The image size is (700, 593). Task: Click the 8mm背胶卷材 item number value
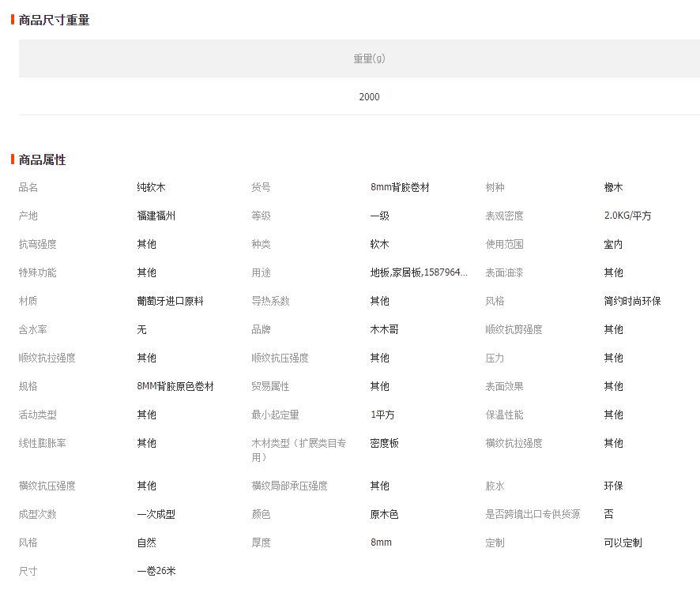coord(400,187)
